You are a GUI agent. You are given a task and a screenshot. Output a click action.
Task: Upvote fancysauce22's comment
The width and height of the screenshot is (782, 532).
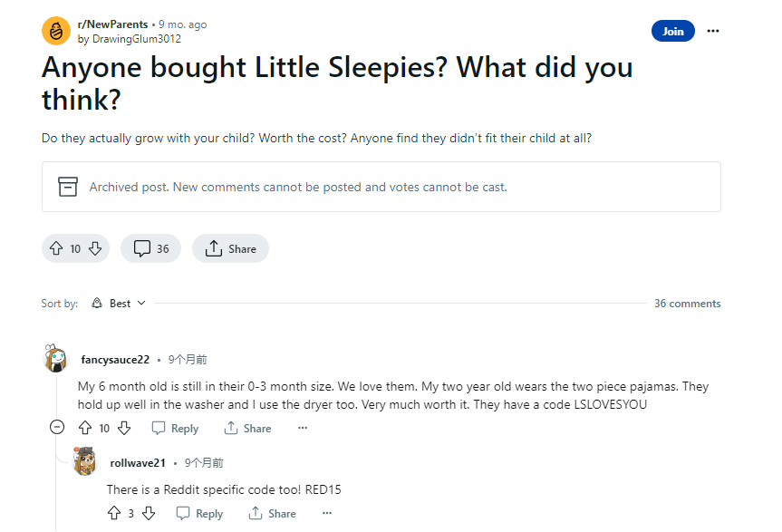click(85, 428)
